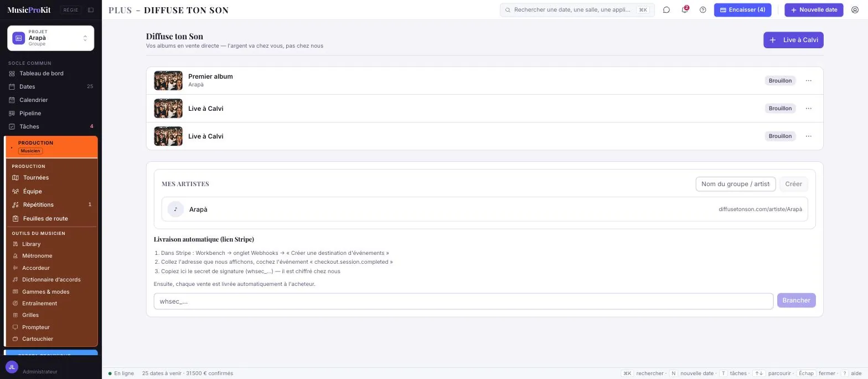Collapse the sidebar panel icon
This screenshot has height=379, width=868.
click(x=91, y=10)
